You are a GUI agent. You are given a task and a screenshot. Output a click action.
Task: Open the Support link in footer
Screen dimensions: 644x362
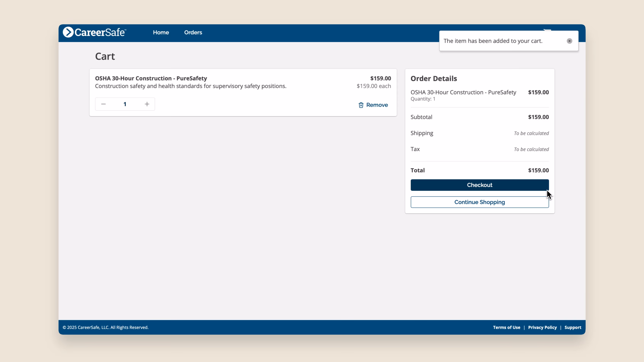(573, 327)
